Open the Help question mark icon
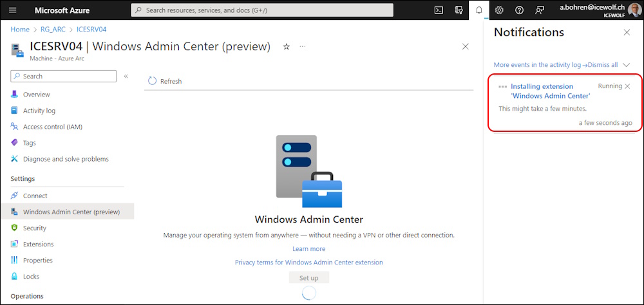This screenshot has width=644, height=305. pos(519,10)
